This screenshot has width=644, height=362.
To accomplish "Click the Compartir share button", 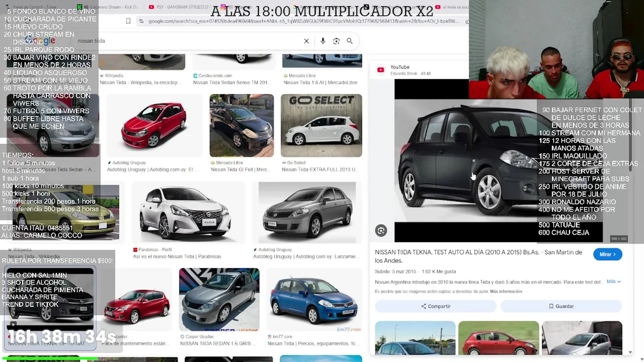I will coord(436,306).
